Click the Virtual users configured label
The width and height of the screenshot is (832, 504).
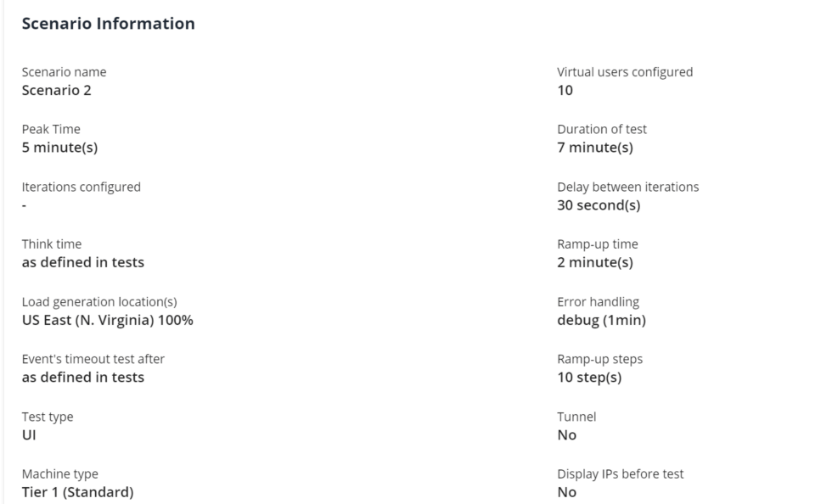click(x=624, y=72)
